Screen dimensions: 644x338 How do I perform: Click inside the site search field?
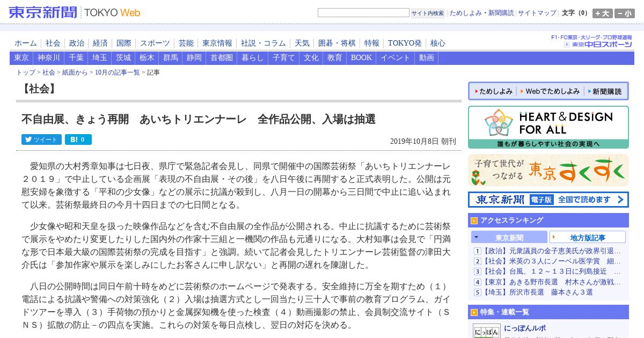[x=363, y=13]
